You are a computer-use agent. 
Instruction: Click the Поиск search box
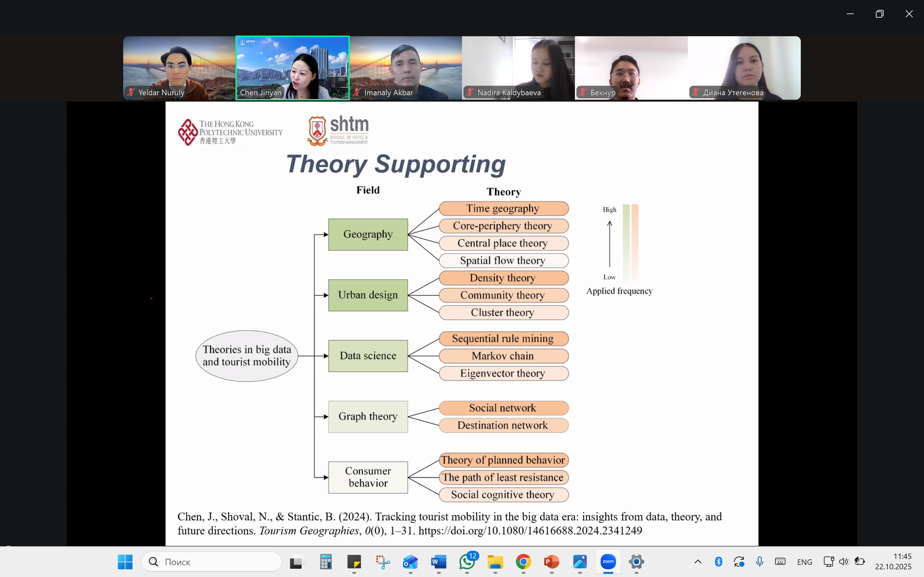[212, 561]
